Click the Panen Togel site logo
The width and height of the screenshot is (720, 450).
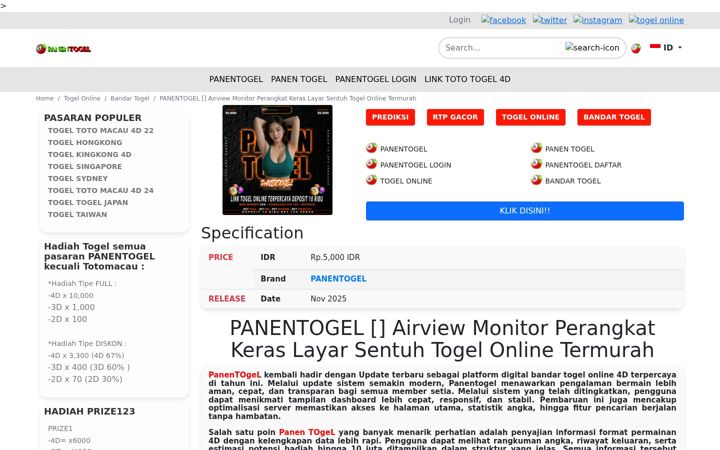(63, 48)
